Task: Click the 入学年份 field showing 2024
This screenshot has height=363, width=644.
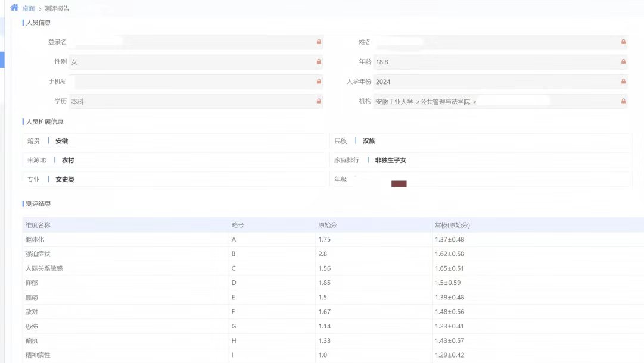Action: coord(494,82)
